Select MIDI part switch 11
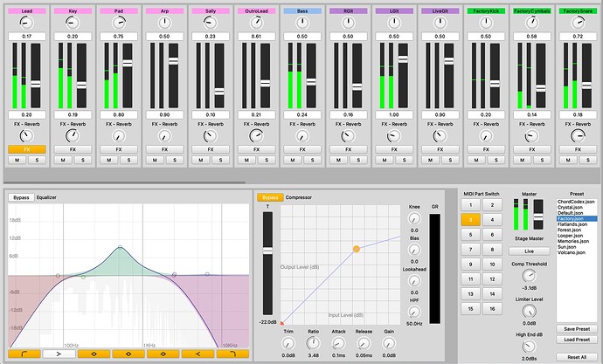Viewport: 603px width, 364px height. click(x=471, y=279)
